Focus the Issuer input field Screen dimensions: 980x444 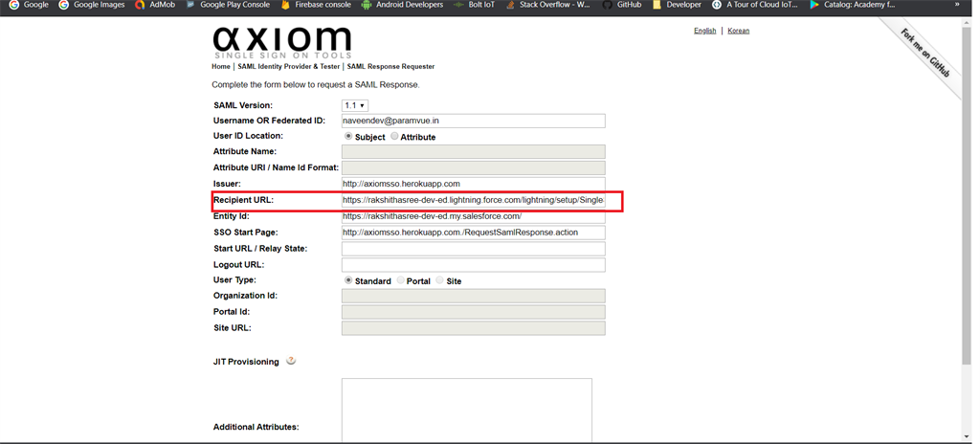473,184
